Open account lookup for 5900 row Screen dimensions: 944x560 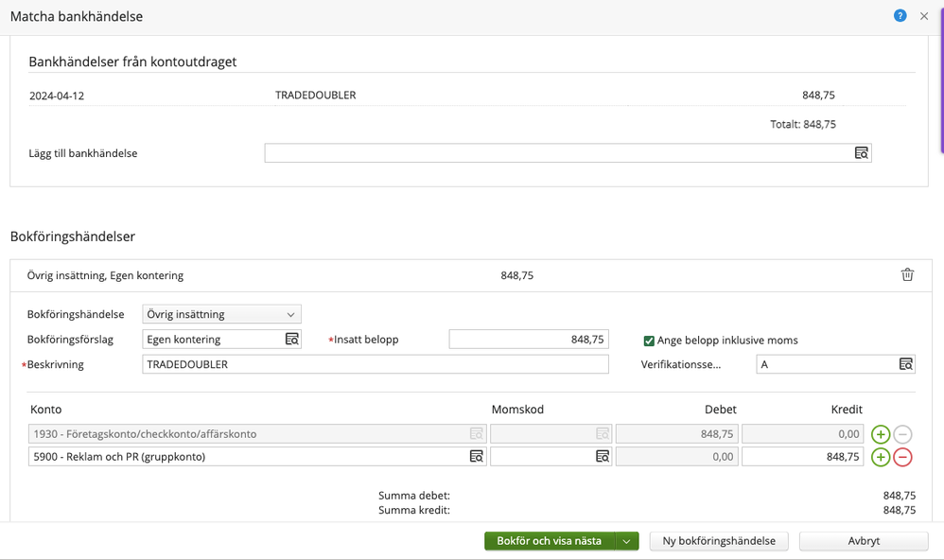(x=477, y=457)
